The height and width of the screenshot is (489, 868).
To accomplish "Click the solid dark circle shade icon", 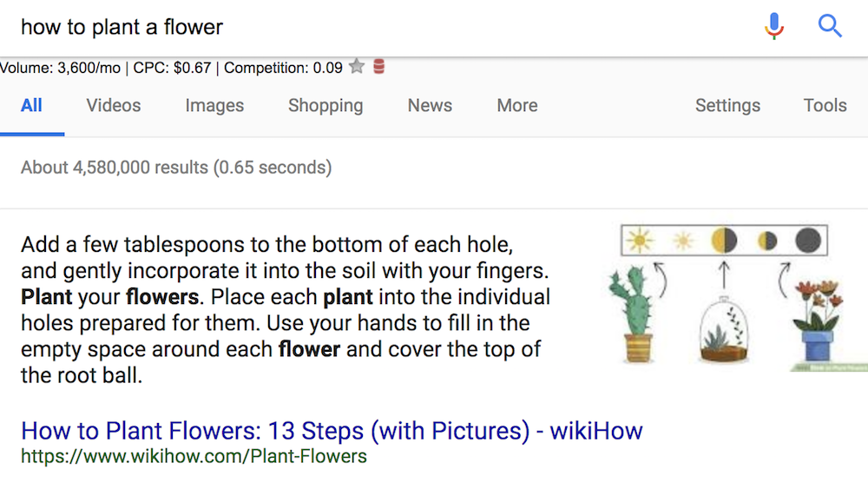I will pos(806,241).
